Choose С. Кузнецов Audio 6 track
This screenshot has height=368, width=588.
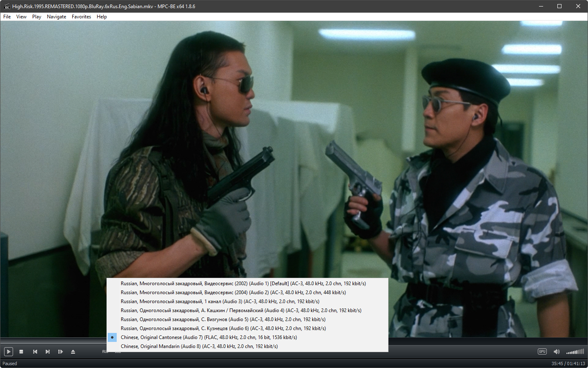click(x=247, y=328)
